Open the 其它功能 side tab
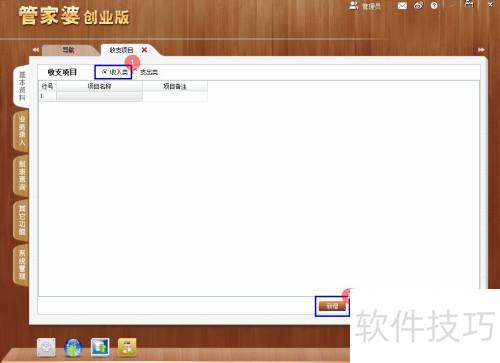The width and height of the screenshot is (500, 363). 22,220
